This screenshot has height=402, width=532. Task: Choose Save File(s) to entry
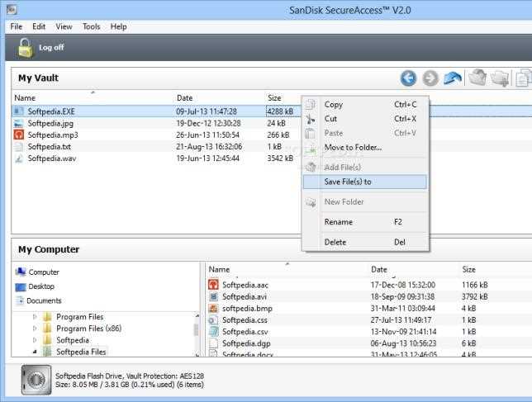click(365, 182)
